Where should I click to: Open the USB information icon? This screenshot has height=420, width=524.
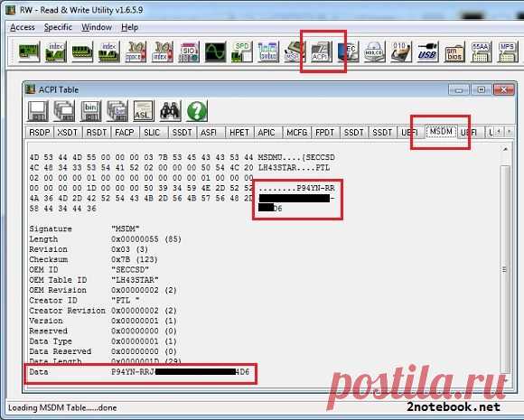426,51
